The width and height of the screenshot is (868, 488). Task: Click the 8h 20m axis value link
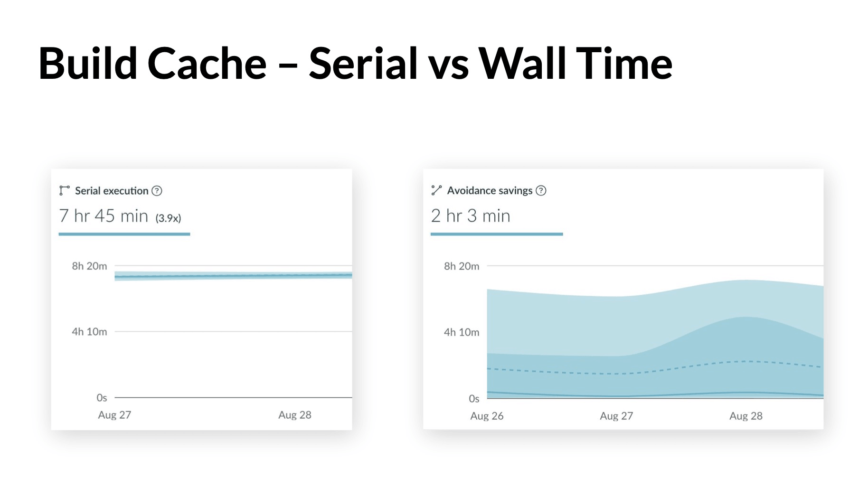(88, 266)
